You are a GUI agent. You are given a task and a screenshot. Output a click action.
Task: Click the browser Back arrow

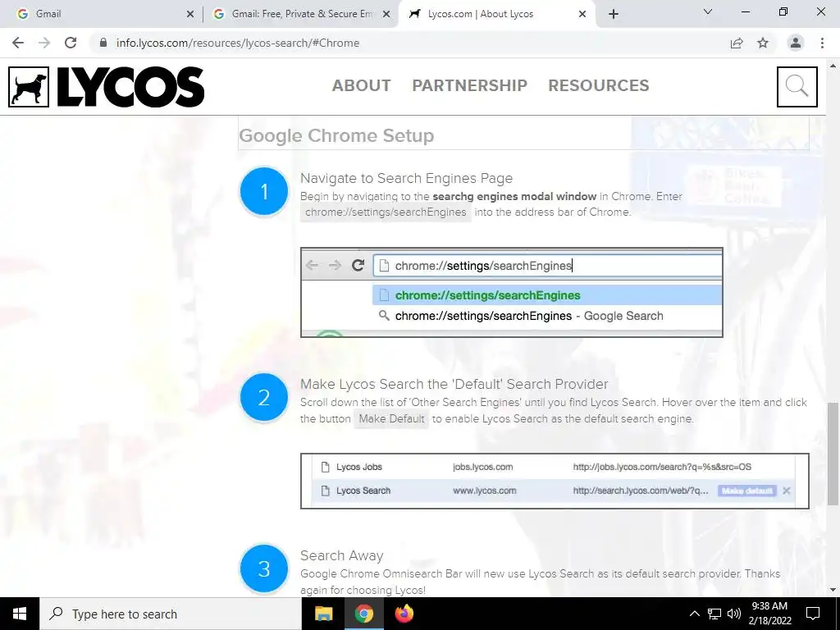(x=18, y=43)
